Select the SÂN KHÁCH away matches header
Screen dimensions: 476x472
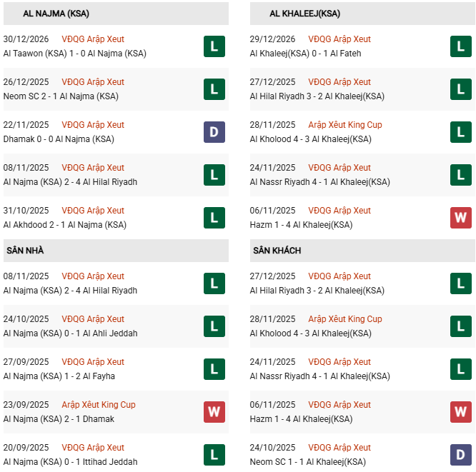pyautogui.click(x=277, y=251)
